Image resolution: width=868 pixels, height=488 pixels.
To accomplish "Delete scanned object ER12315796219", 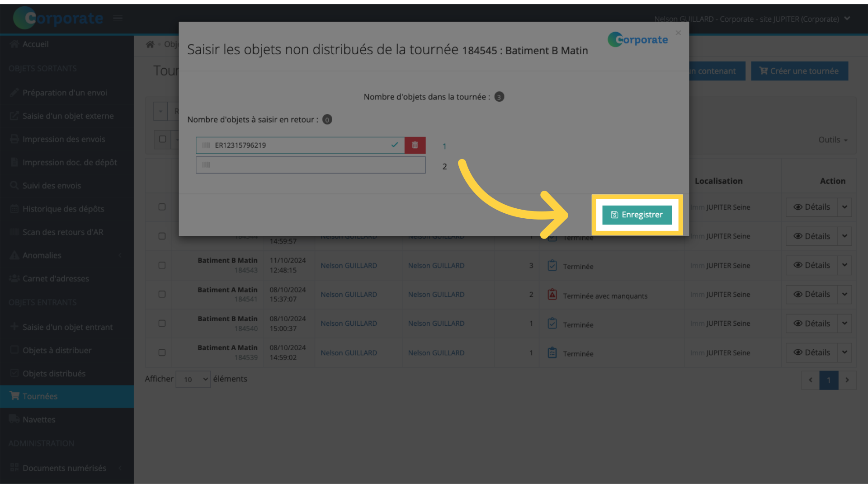I will click(415, 145).
